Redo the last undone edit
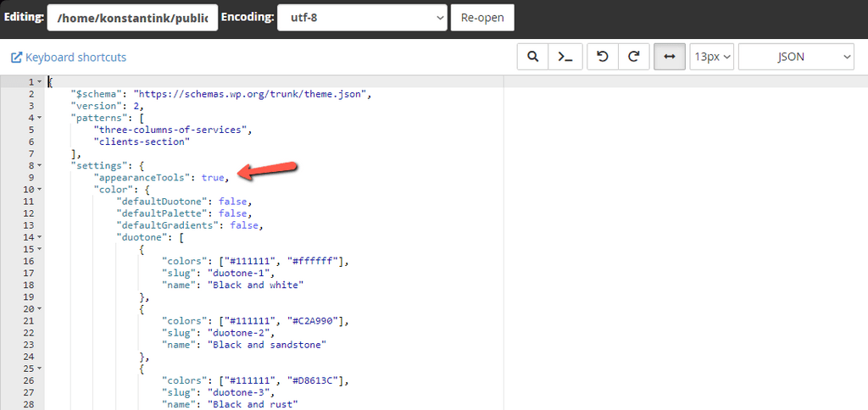Screen dimensions: 868x410 pyautogui.click(x=632, y=57)
